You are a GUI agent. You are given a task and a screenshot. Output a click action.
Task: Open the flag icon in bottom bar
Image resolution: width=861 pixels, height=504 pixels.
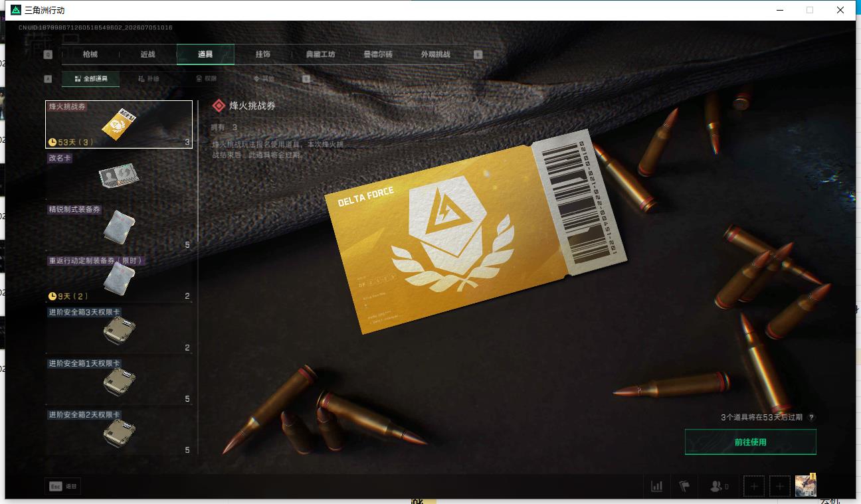(684, 486)
